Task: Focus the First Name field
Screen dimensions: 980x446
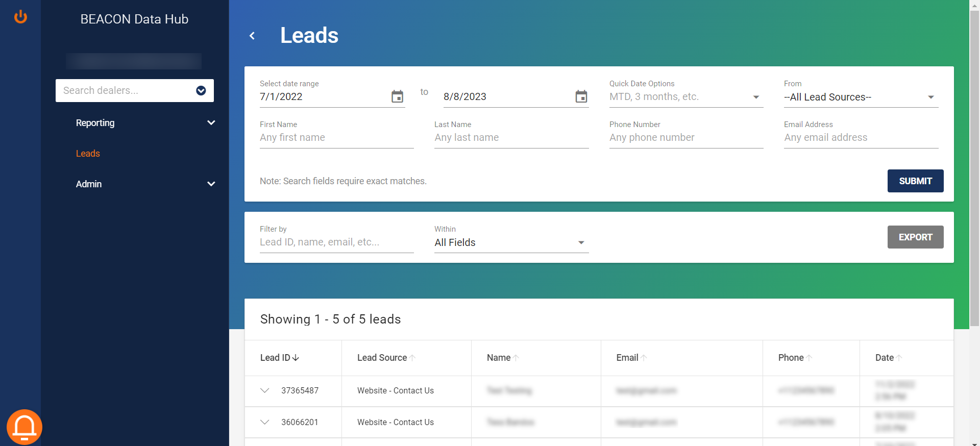Action: (337, 137)
